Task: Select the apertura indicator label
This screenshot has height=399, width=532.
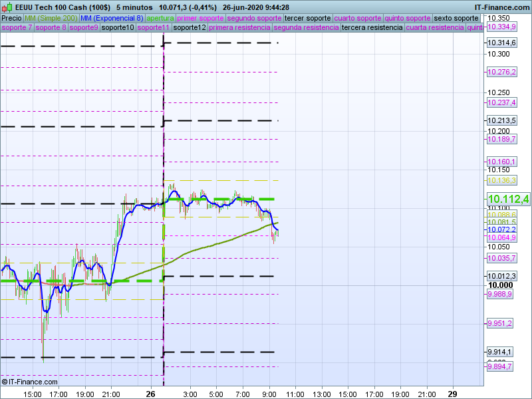Action: tap(160, 18)
